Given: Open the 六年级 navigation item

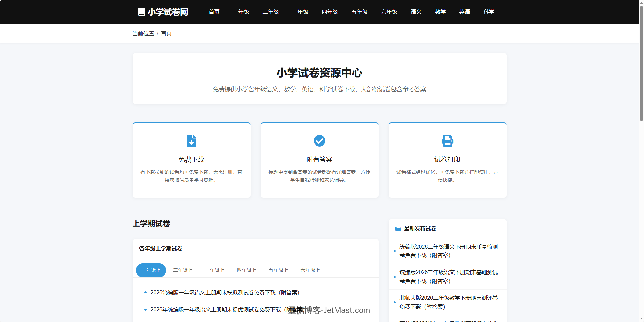Looking at the screenshot, I should click(x=389, y=12).
